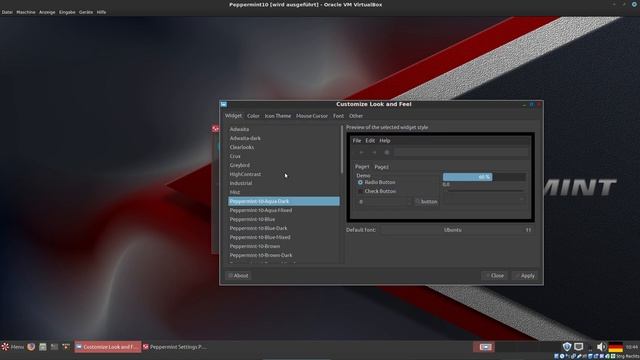The image size is (640, 360).
Task: Select the Adwaita-dark theme
Action: [284, 138]
